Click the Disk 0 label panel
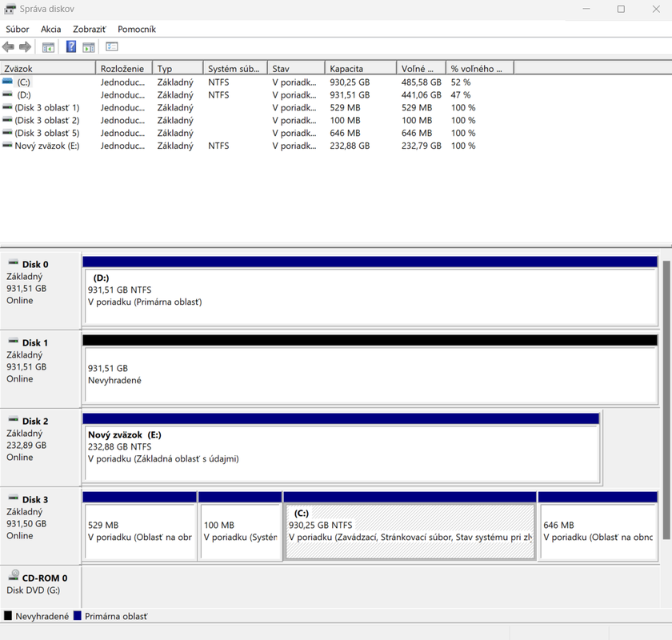 [41, 291]
